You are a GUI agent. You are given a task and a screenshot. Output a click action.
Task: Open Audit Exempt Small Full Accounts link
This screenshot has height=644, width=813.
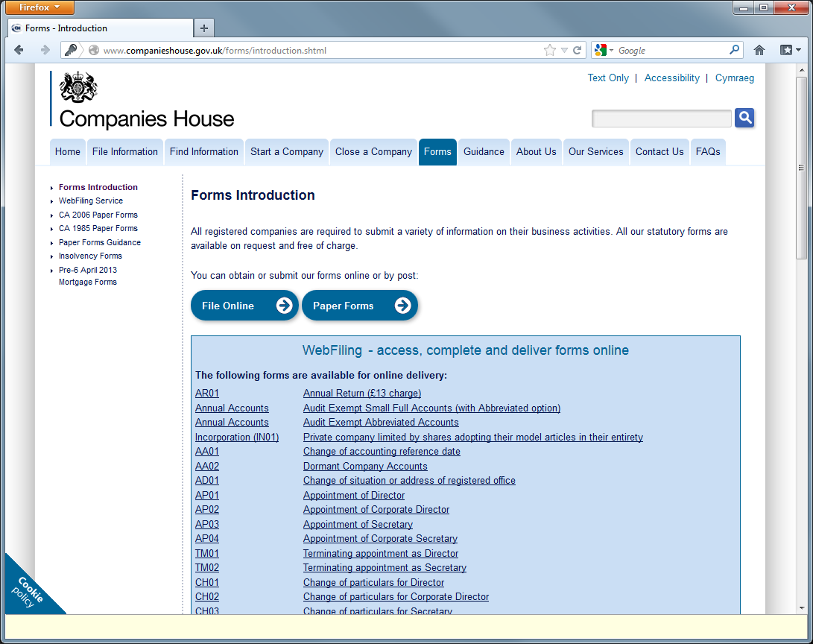coord(431,408)
